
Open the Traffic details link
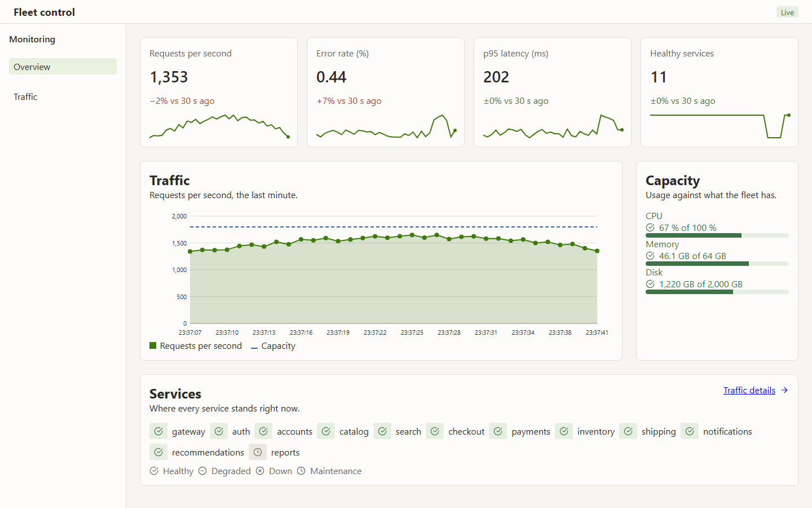tap(749, 390)
